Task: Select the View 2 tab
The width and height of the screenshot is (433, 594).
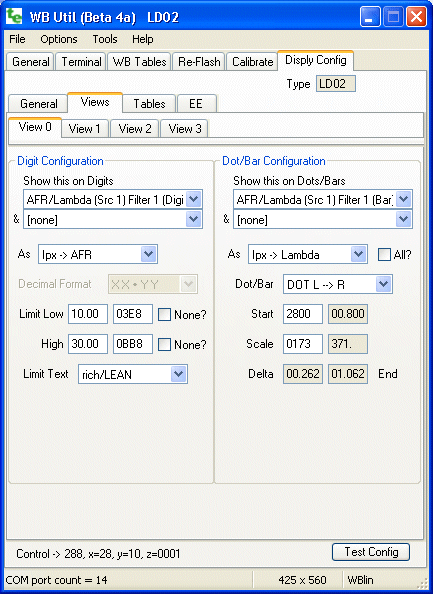Action: 135,129
